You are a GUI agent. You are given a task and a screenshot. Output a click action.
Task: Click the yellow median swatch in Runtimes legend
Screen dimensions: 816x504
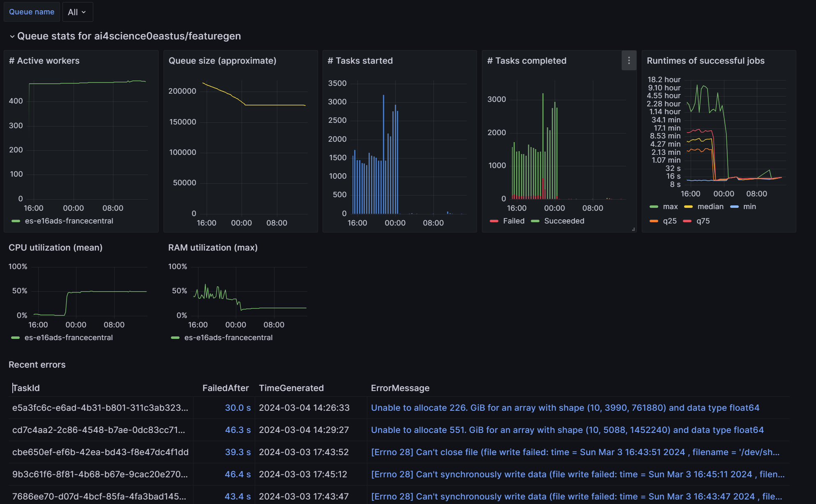coord(689,207)
